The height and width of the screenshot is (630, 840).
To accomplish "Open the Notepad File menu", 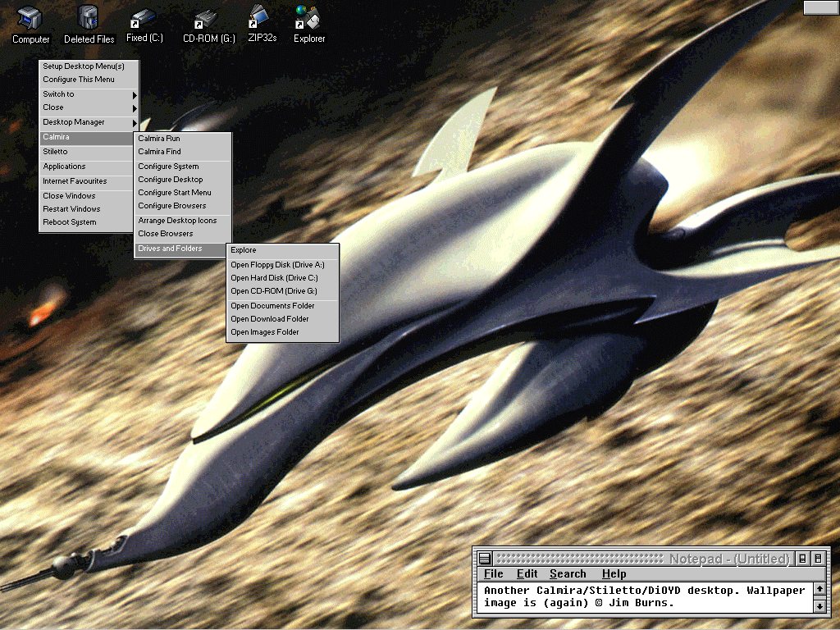I will 493,574.
